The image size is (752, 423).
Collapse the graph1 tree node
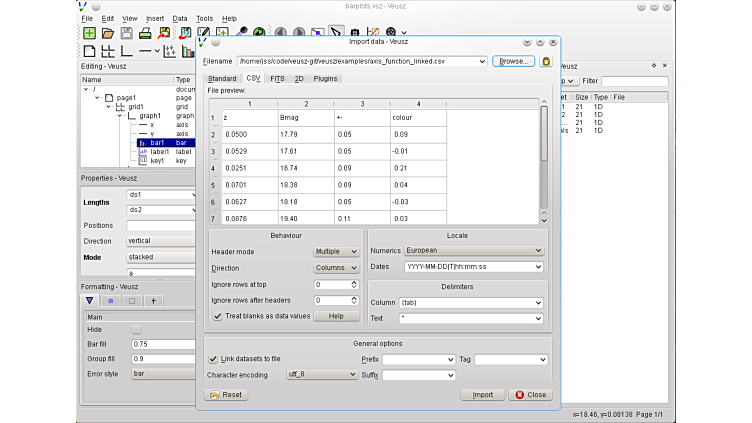click(120, 116)
